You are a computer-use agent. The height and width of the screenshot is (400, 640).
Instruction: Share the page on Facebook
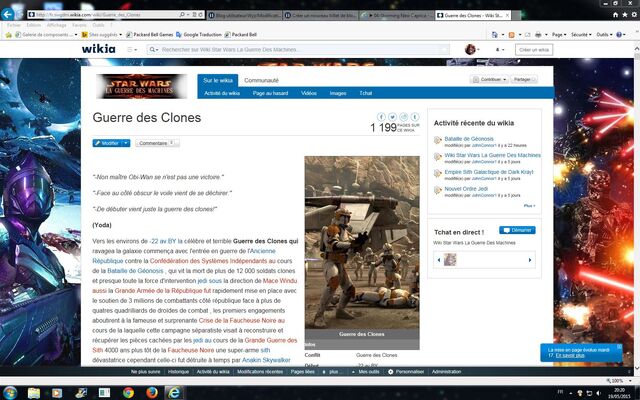[x=381, y=117]
